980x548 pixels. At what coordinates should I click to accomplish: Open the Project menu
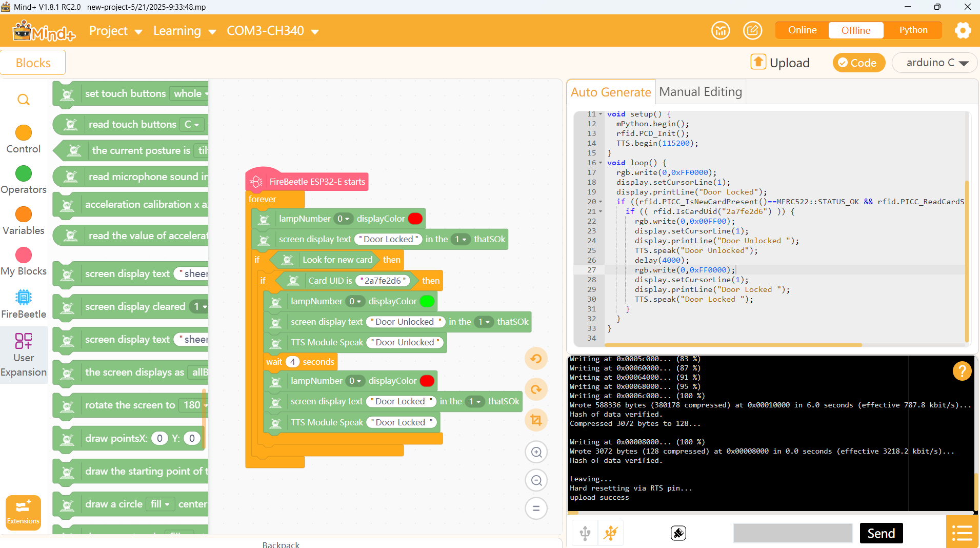115,31
